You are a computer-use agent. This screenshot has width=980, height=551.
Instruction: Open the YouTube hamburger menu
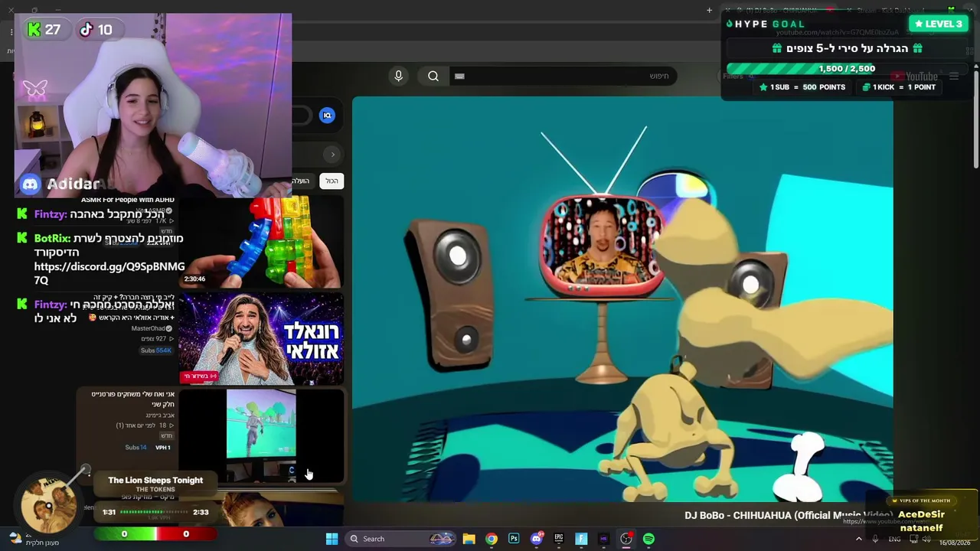(954, 76)
